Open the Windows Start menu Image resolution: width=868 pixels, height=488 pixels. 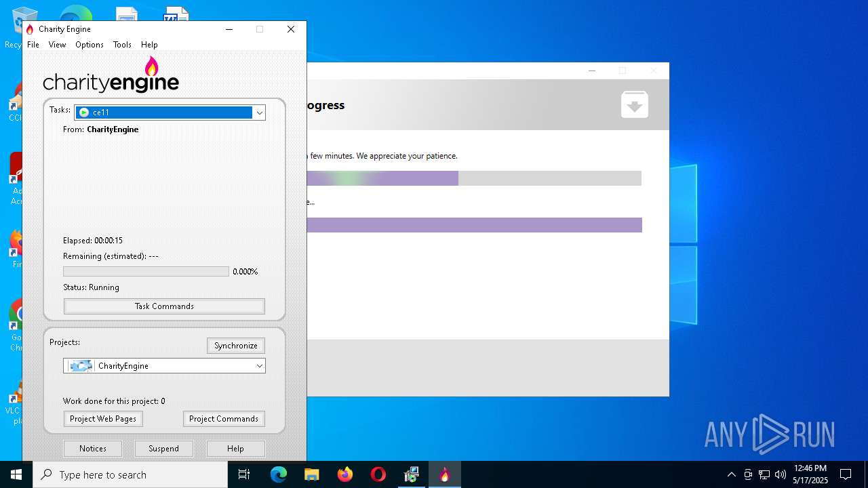[x=16, y=474]
